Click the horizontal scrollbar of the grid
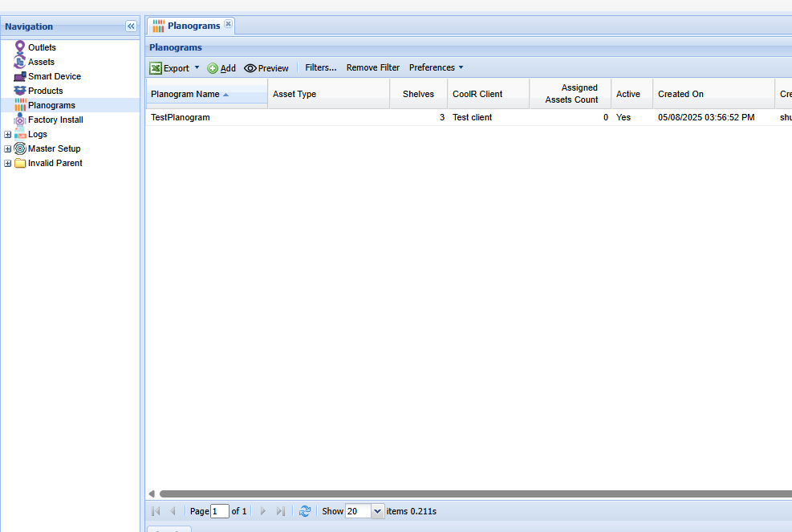 pyautogui.click(x=473, y=493)
